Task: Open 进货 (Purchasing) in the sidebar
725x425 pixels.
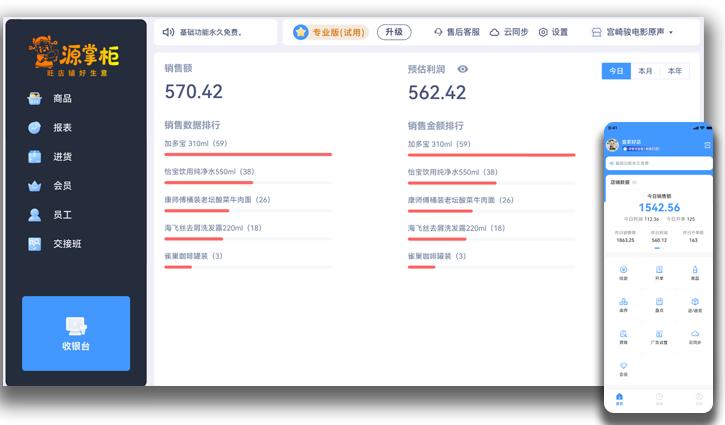Action: click(x=61, y=156)
